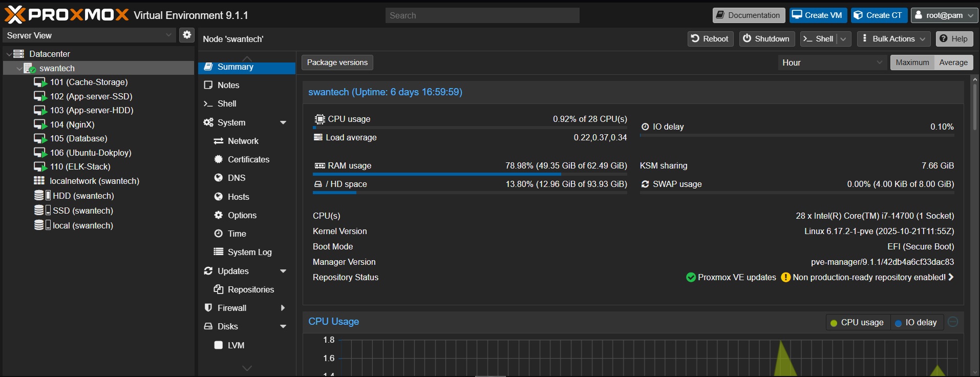Click the Create VM button
Image resolution: width=980 pixels, height=377 pixels.
818,15
